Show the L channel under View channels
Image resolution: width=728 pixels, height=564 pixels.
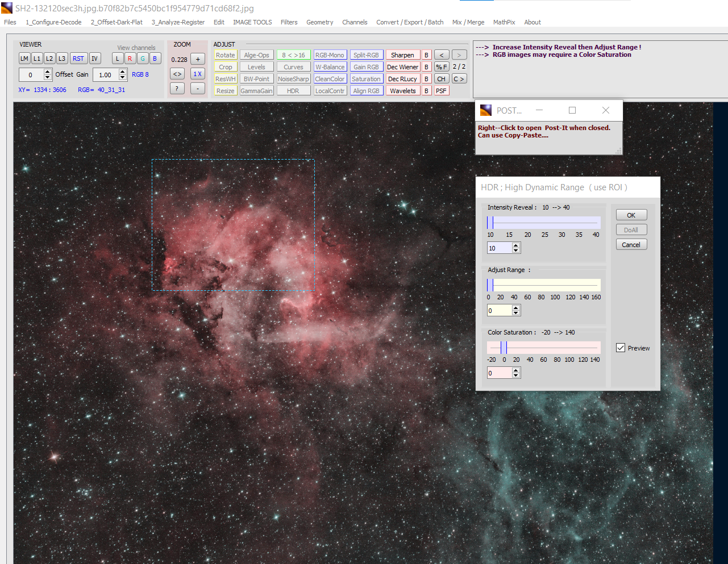click(x=118, y=59)
